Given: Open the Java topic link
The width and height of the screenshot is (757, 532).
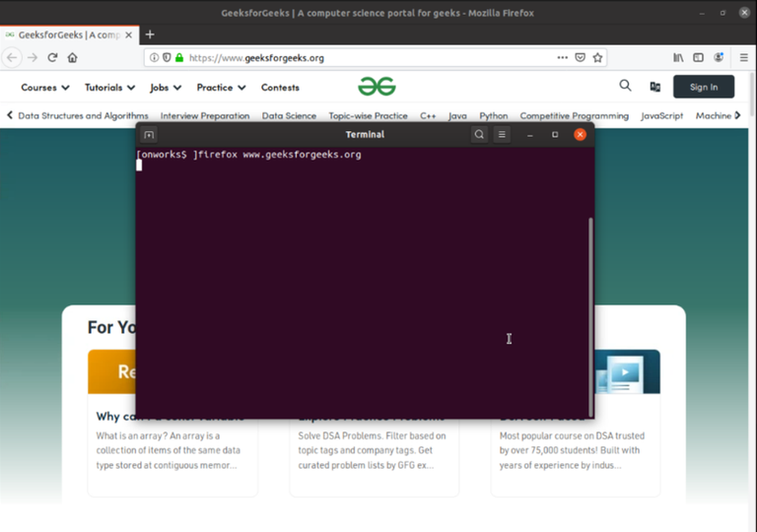Looking at the screenshot, I should [x=457, y=116].
